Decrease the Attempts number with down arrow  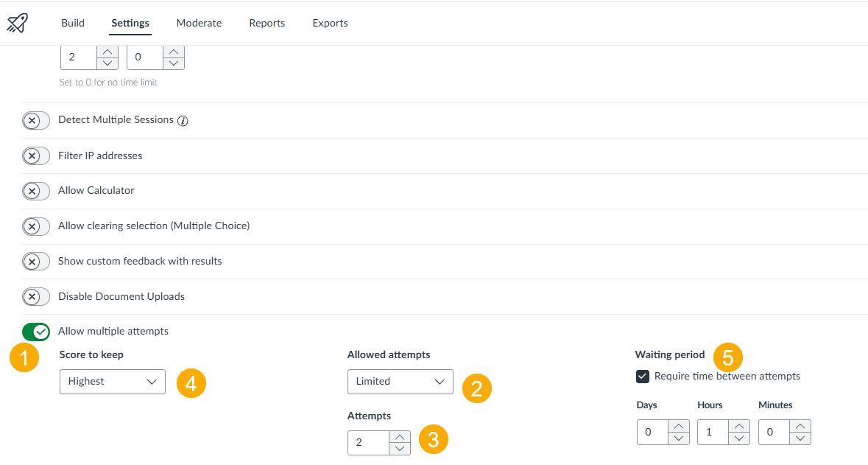(x=400, y=448)
